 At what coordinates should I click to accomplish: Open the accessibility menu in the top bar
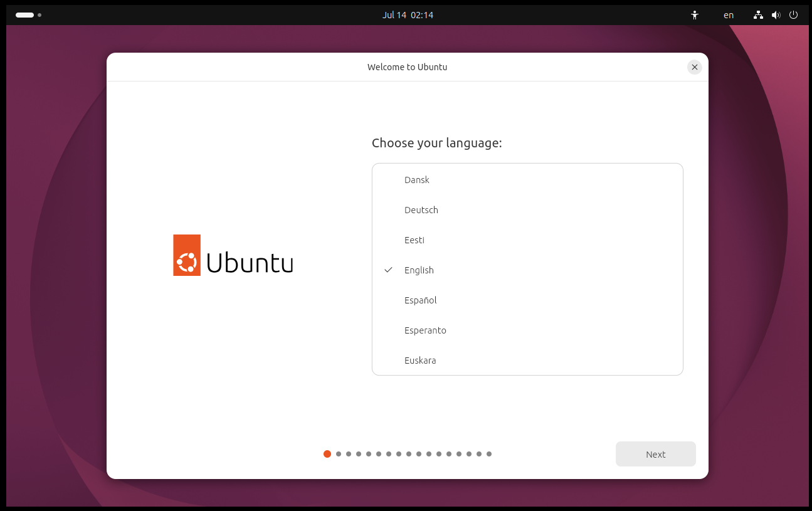694,15
